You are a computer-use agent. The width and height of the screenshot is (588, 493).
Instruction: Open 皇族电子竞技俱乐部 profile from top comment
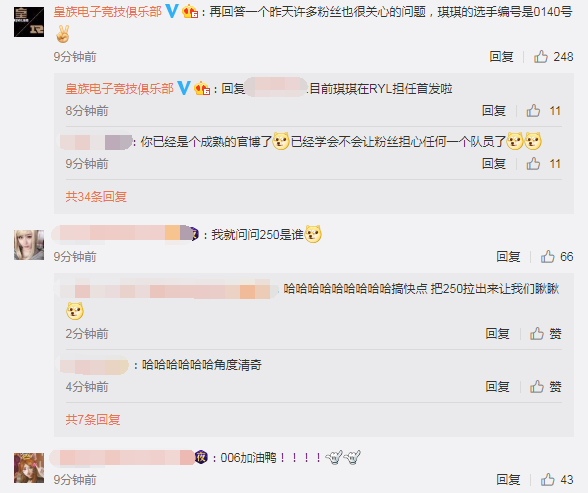tap(108, 12)
